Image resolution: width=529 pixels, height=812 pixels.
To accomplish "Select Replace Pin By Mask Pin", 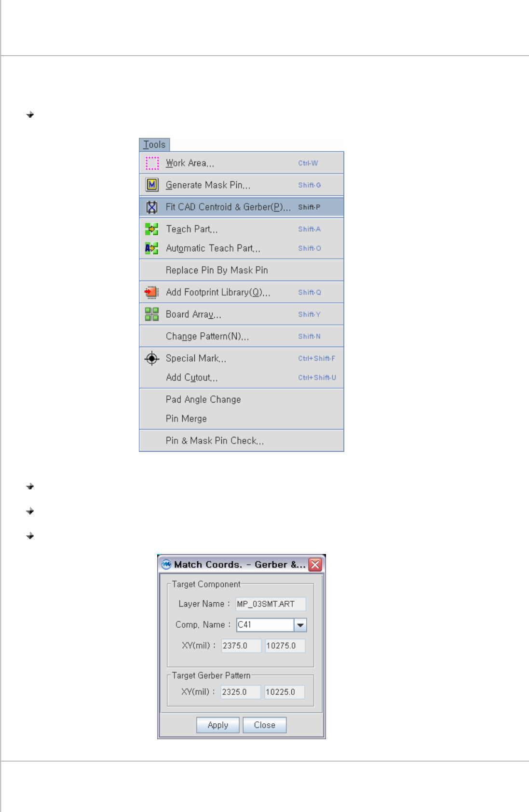I will [x=242, y=271].
